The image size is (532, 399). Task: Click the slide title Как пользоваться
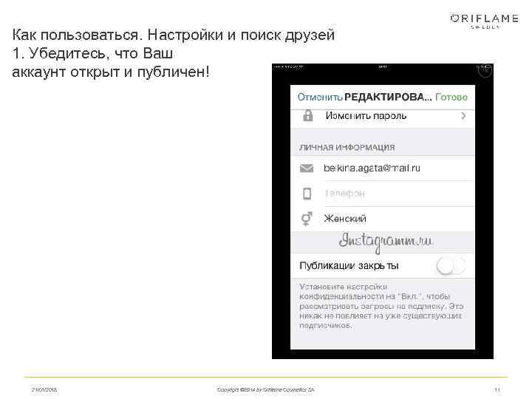[174, 35]
